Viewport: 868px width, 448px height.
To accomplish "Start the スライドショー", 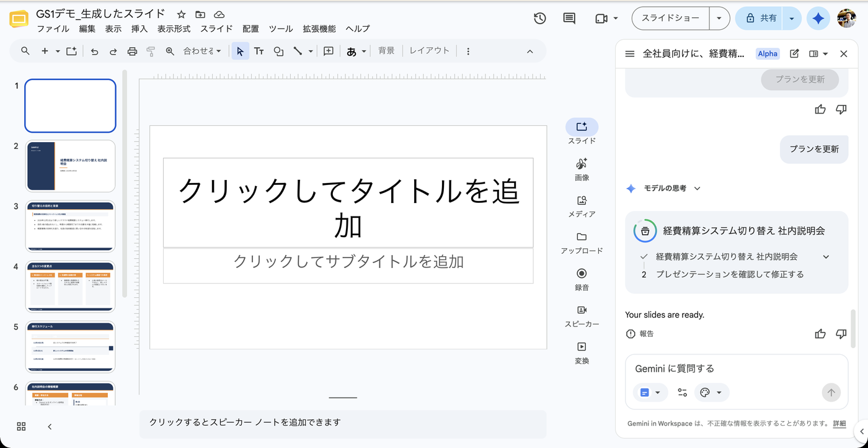I will click(671, 19).
